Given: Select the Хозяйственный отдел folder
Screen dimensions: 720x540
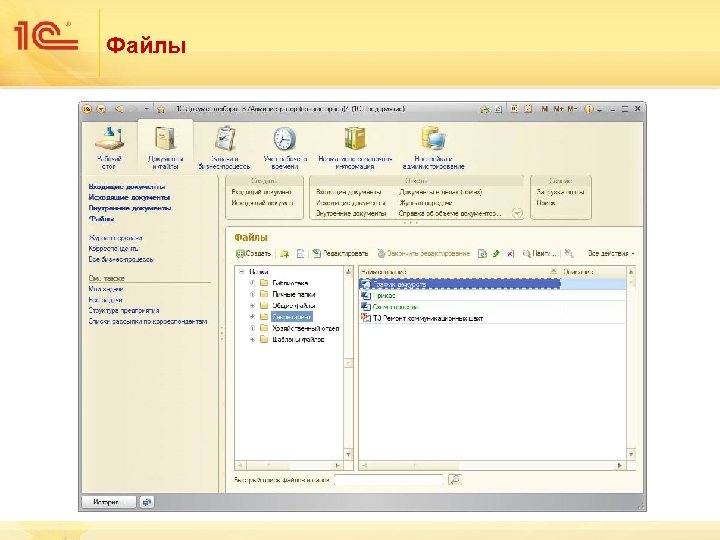Looking at the screenshot, I should pyautogui.click(x=306, y=328).
